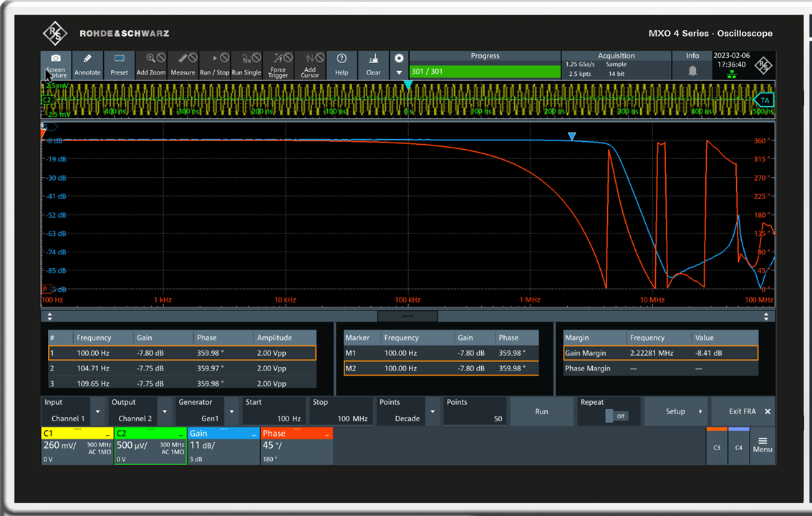Activate the Add Zoom tool
Image resolution: width=812 pixels, height=516 pixels.
(x=151, y=64)
